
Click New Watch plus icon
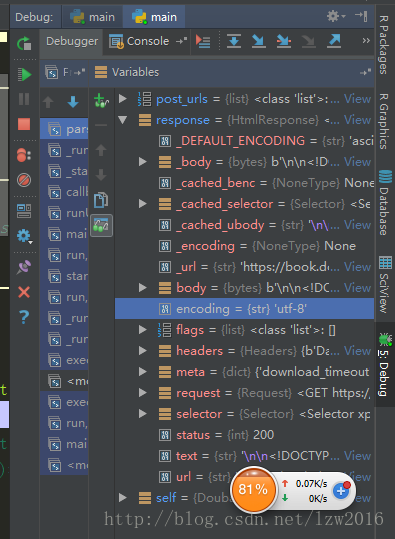coord(101,100)
